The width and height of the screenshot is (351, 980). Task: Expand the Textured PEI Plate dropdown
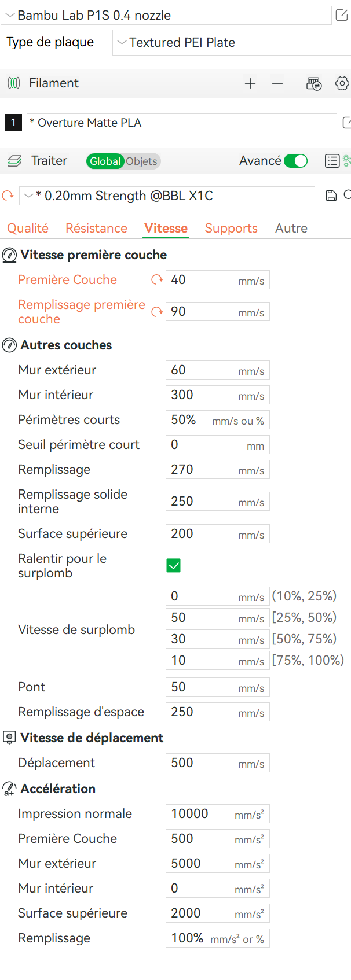coord(231,43)
